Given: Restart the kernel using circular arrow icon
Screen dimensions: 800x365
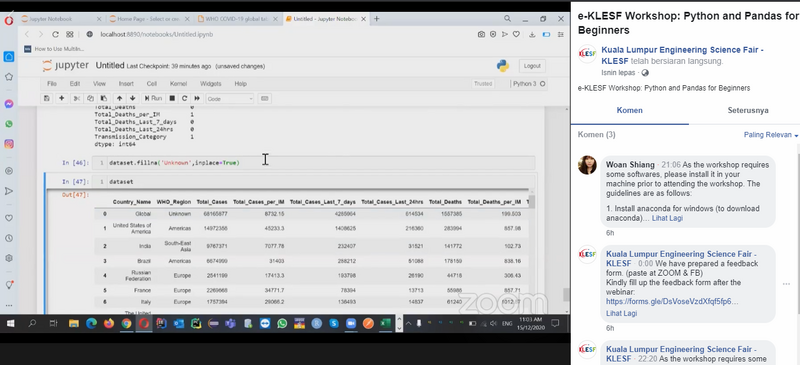Looking at the screenshot, I should click(x=185, y=99).
